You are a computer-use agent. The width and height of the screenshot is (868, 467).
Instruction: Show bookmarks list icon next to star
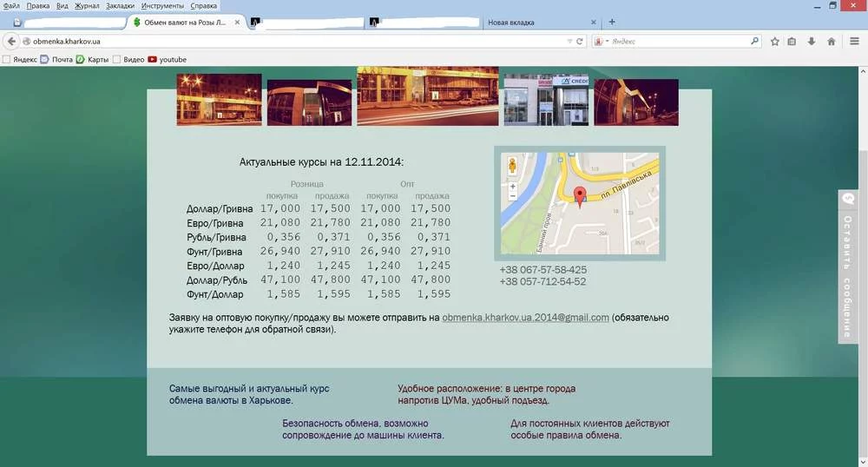(x=792, y=41)
